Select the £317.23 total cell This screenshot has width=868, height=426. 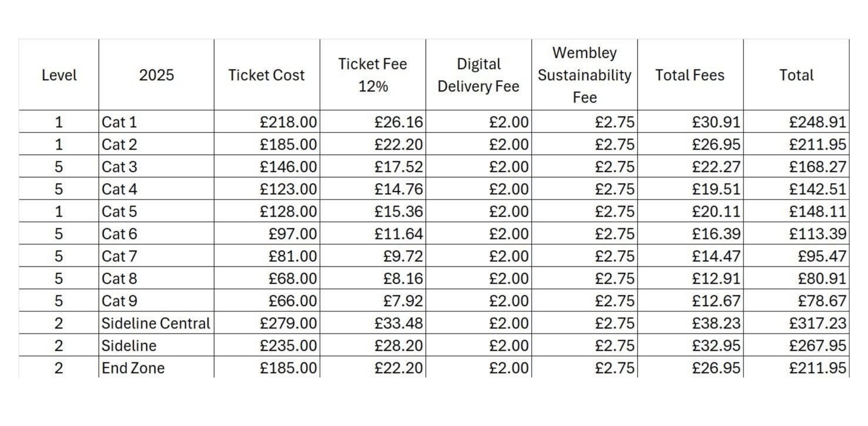817,323
